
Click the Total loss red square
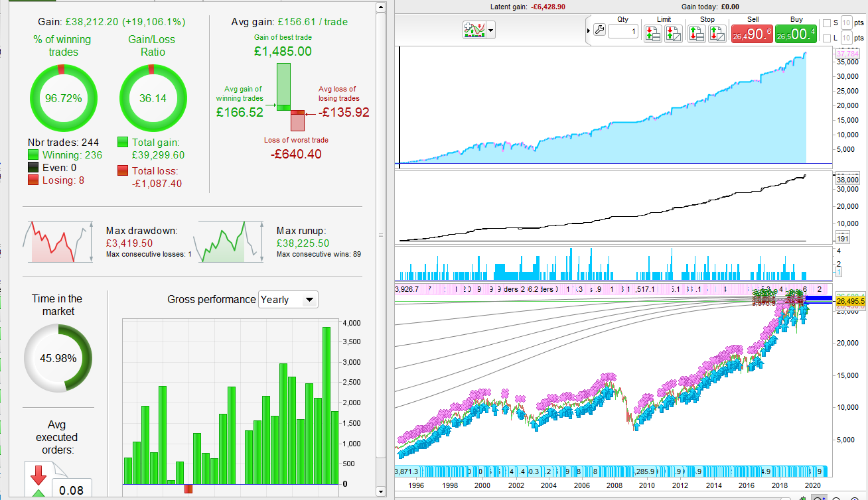click(123, 171)
